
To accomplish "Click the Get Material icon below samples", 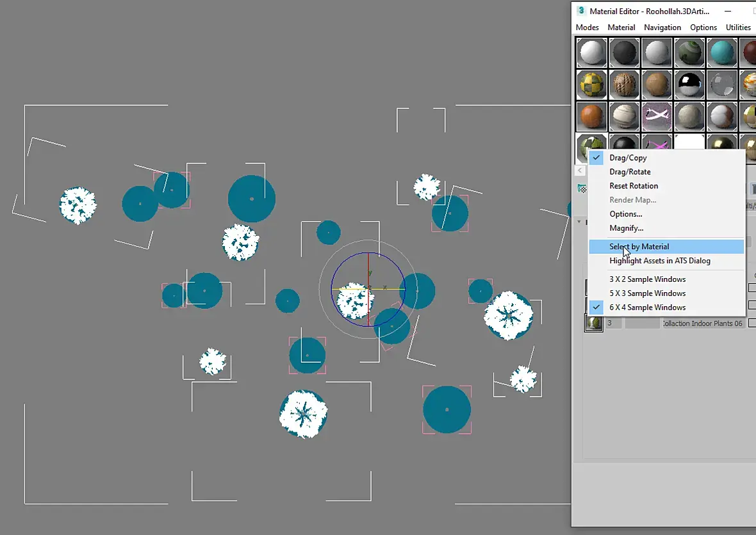I will pyautogui.click(x=582, y=189).
